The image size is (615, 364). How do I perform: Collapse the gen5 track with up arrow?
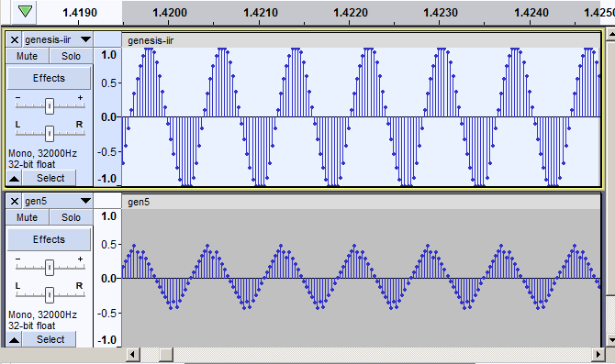coord(14,340)
